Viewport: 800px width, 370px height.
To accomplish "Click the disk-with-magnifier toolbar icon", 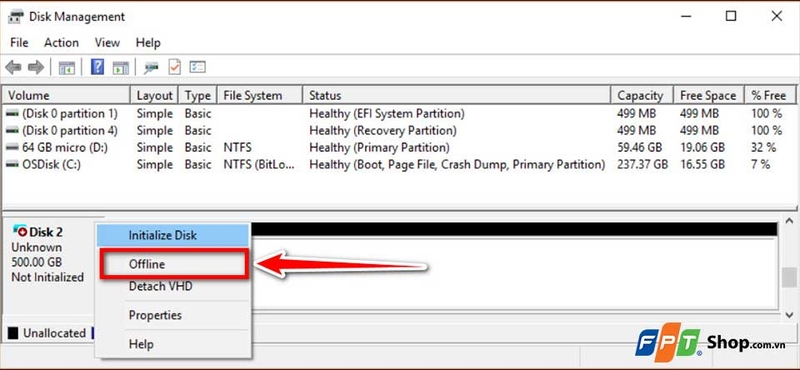I will point(151,67).
